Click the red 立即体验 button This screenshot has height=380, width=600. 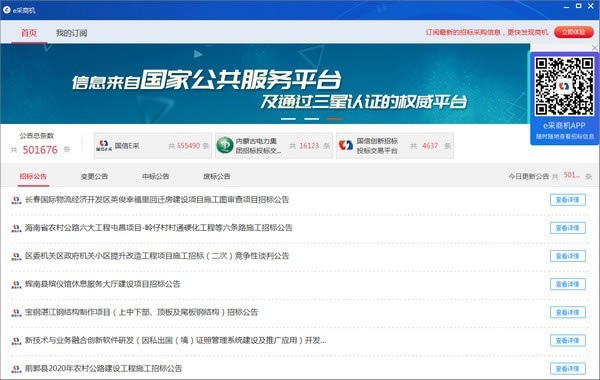click(x=574, y=32)
